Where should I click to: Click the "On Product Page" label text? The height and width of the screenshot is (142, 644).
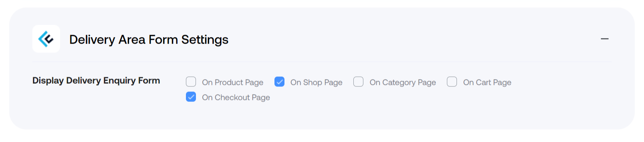(233, 83)
